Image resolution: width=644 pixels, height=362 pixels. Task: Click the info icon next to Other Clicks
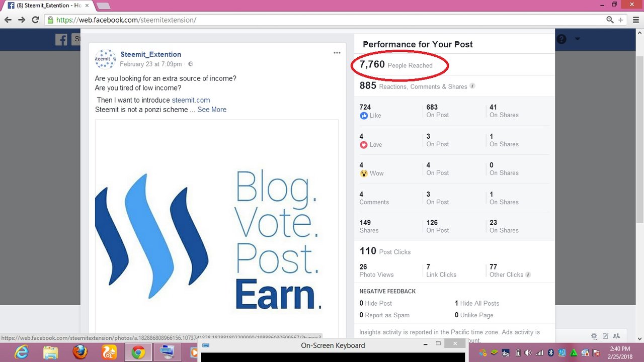528,275
